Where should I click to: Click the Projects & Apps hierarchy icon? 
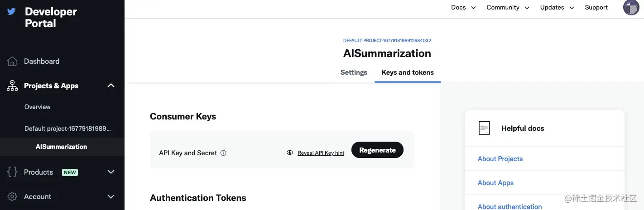click(12, 86)
